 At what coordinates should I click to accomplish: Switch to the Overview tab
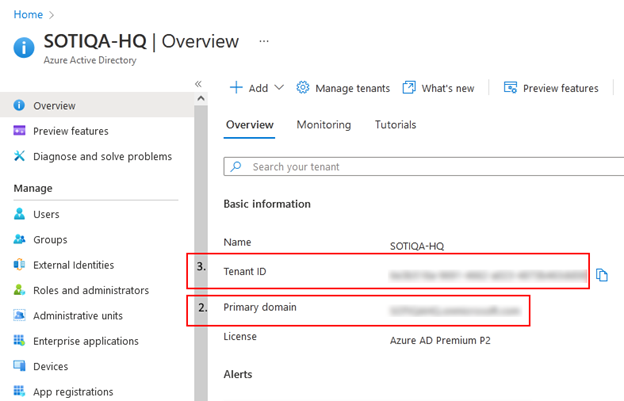(250, 125)
